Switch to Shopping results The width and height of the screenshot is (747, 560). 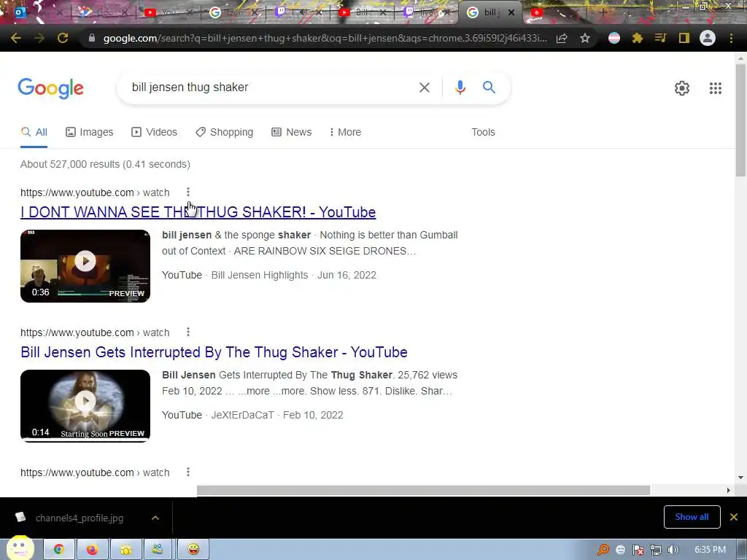pos(225,132)
